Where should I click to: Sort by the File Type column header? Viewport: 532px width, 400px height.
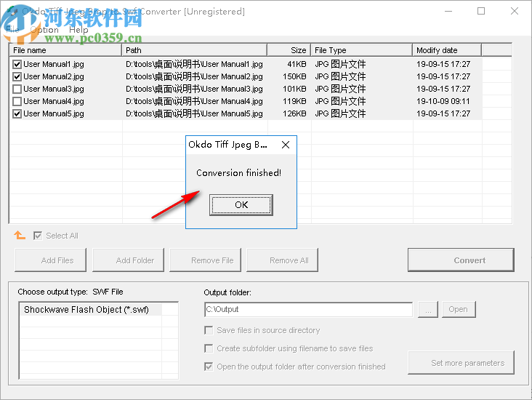coord(362,50)
